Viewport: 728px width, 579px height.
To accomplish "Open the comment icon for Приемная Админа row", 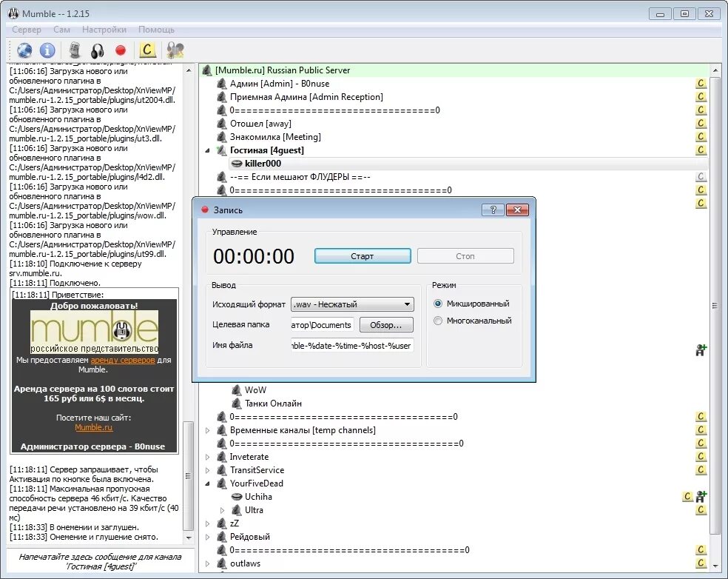I will [x=701, y=97].
